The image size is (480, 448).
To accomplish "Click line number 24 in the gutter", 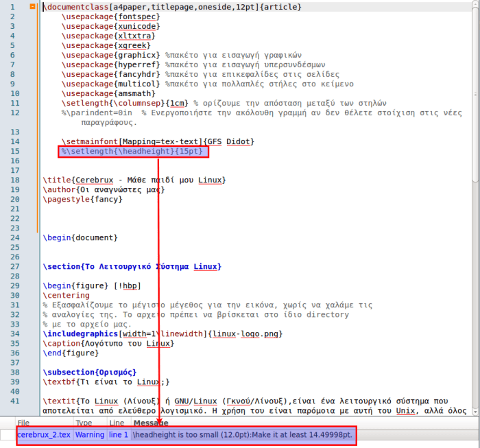I will [15, 238].
